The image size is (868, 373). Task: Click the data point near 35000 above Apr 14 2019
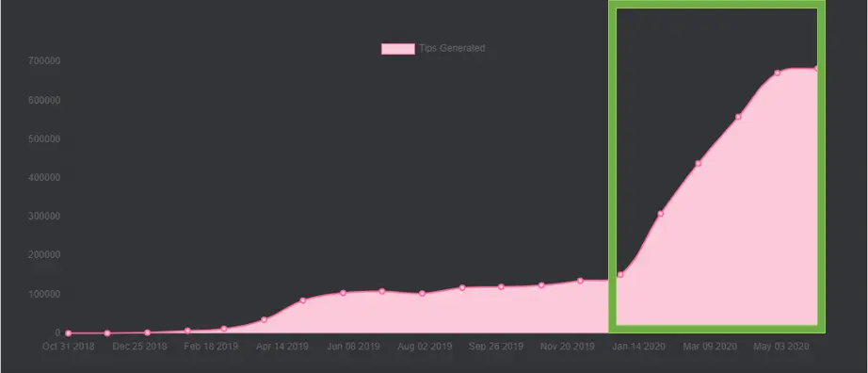coord(264,319)
